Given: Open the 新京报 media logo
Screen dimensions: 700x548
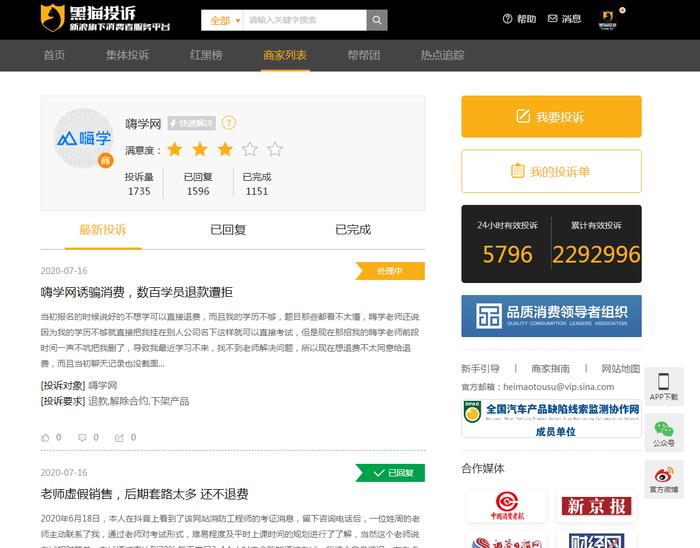Looking at the screenshot, I should 596,506.
